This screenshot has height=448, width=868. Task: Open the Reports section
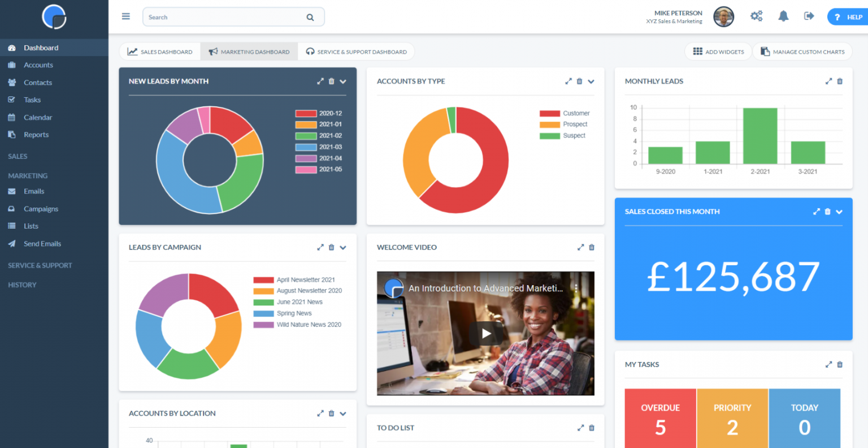(x=36, y=135)
